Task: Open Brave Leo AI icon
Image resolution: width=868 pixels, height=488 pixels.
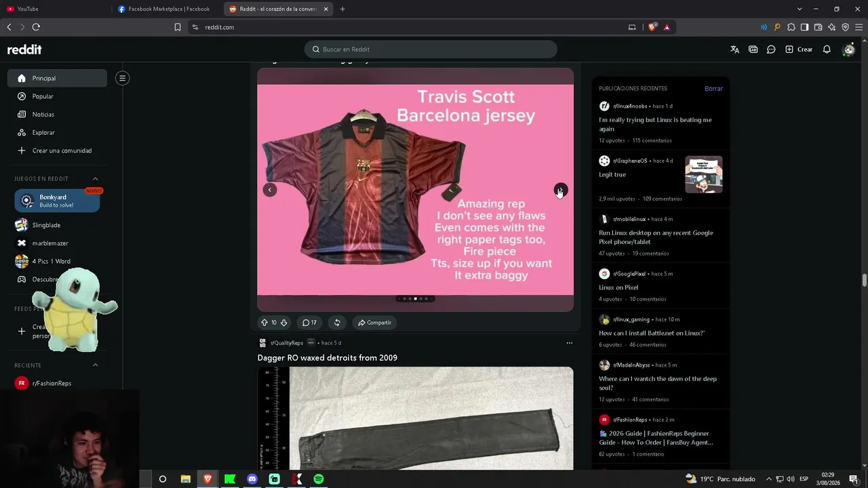Action: click(x=832, y=27)
